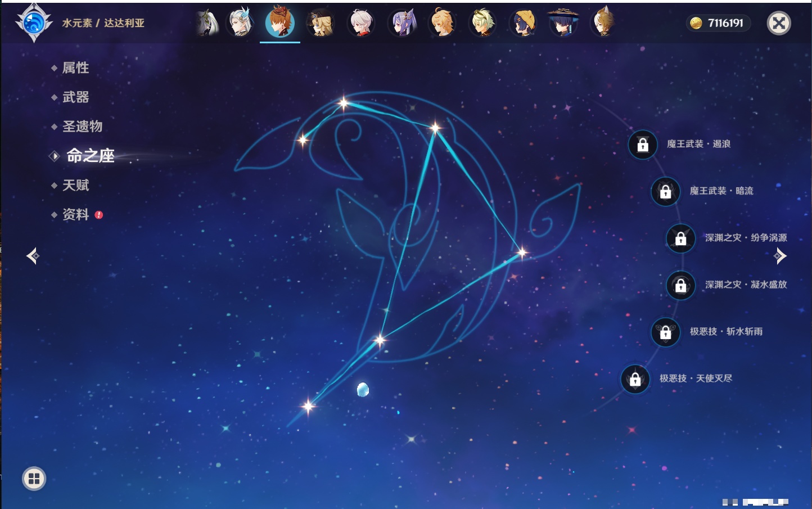Click the lock icon for 魔王武装·暗流

666,191
